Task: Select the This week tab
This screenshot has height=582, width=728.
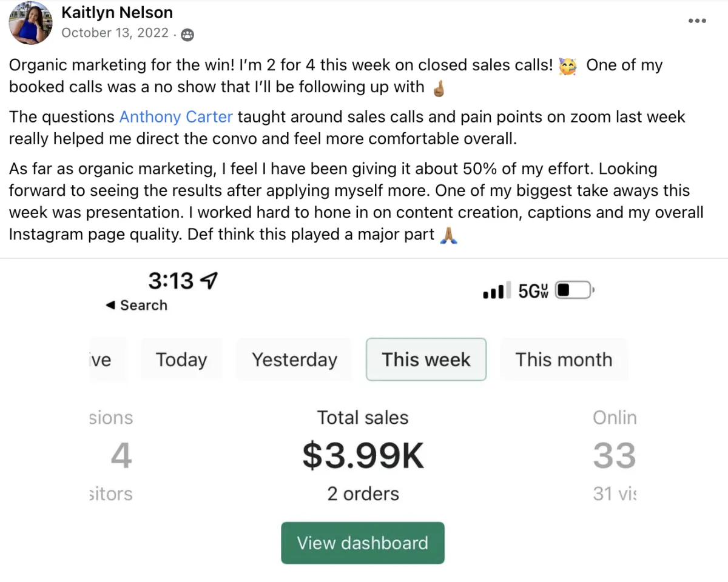Action: pos(426,360)
